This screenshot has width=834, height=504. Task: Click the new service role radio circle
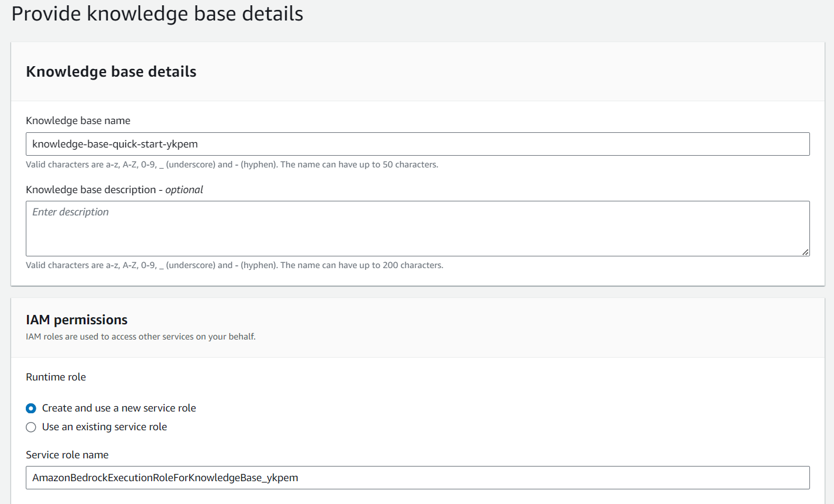pos(31,408)
